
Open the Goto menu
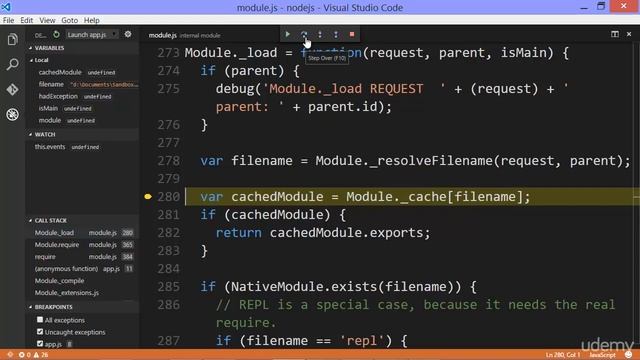pos(69,20)
